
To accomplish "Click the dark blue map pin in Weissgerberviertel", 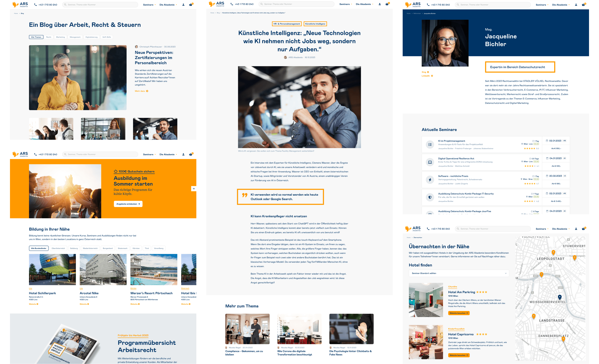I will point(560,297).
